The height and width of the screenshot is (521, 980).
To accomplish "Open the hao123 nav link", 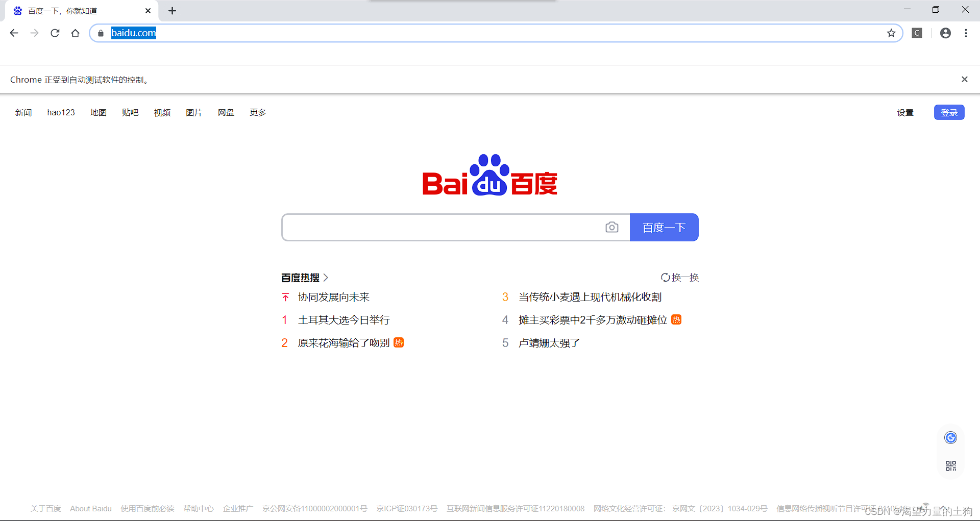I will tap(61, 113).
